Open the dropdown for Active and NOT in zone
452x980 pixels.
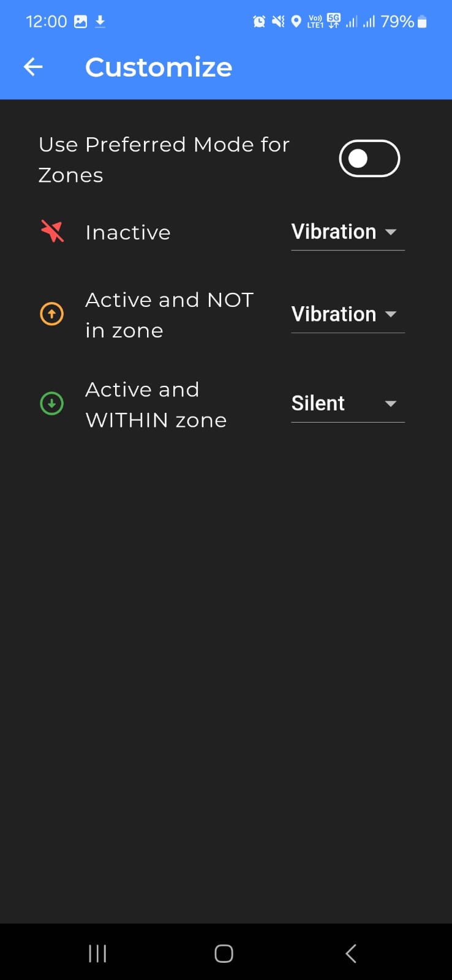click(x=347, y=314)
